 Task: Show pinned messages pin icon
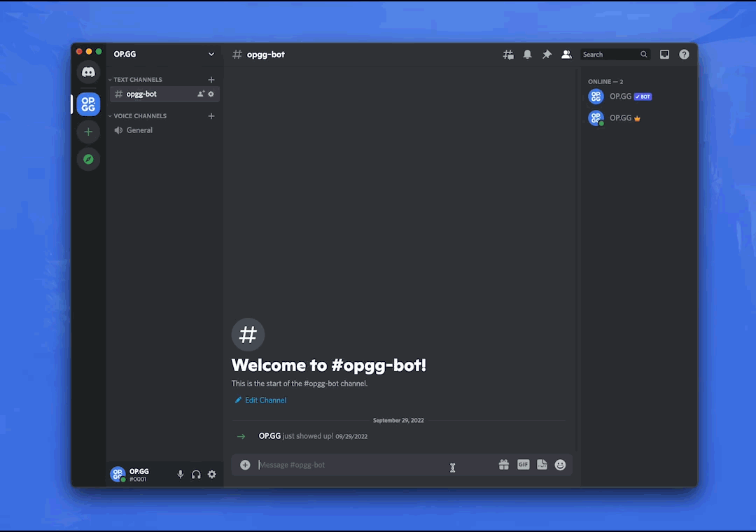point(547,55)
